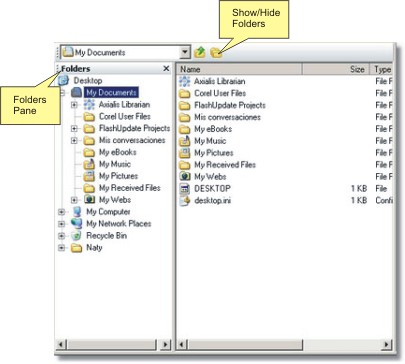
Task: Toggle the Show/Hide Folders toolbar icon
Action: (x=216, y=53)
